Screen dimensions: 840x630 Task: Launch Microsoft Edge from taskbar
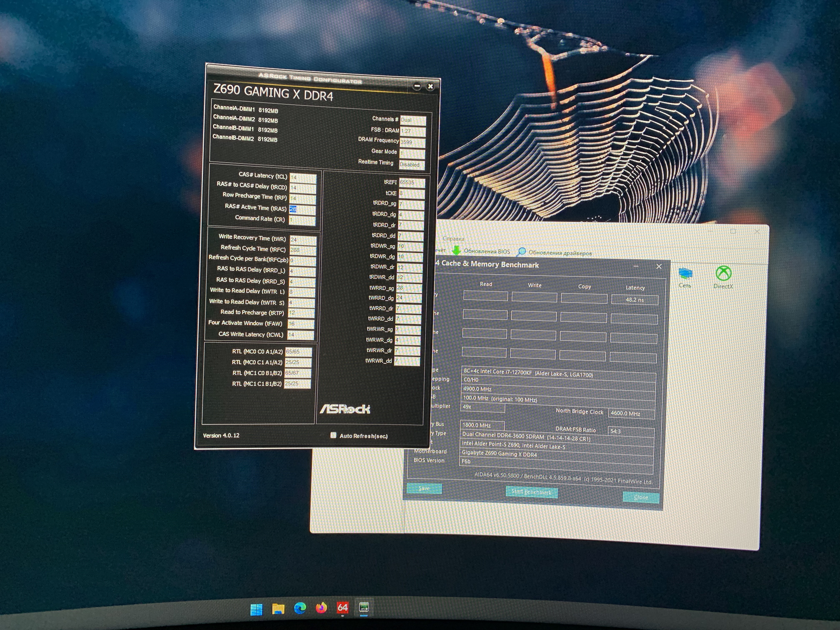pyautogui.click(x=300, y=608)
